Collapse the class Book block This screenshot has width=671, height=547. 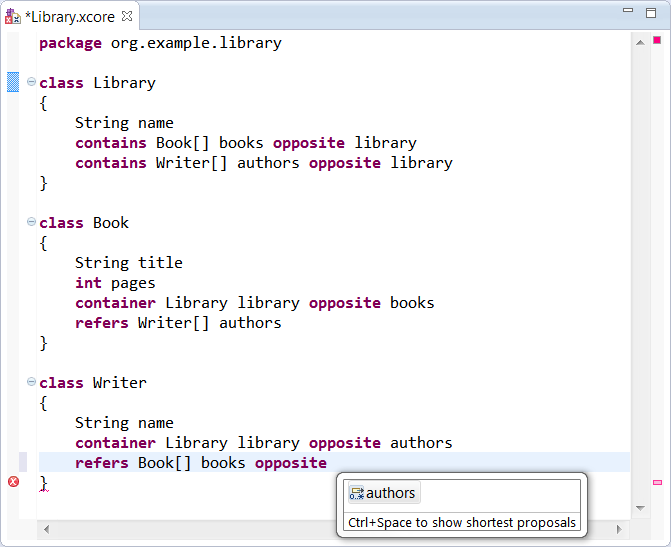click(x=31, y=221)
